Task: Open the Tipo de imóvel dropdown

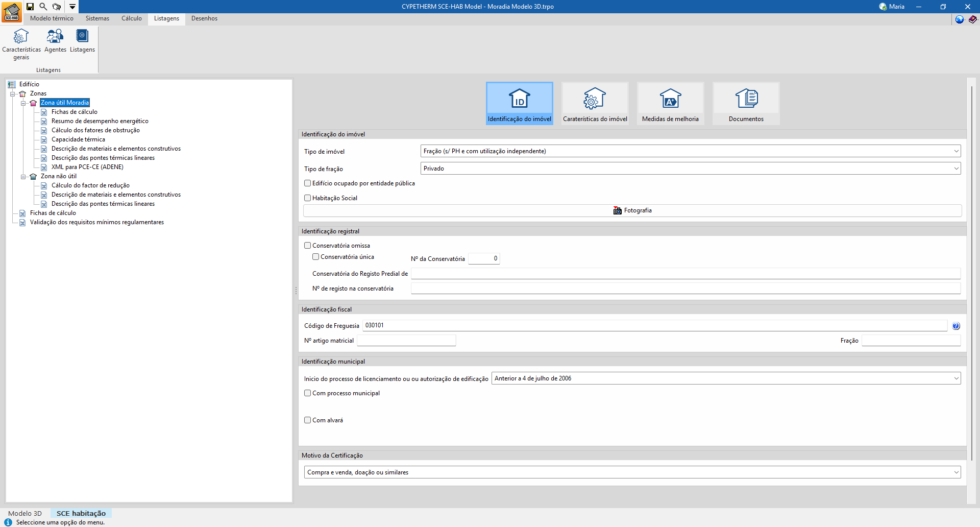Action: point(691,151)
